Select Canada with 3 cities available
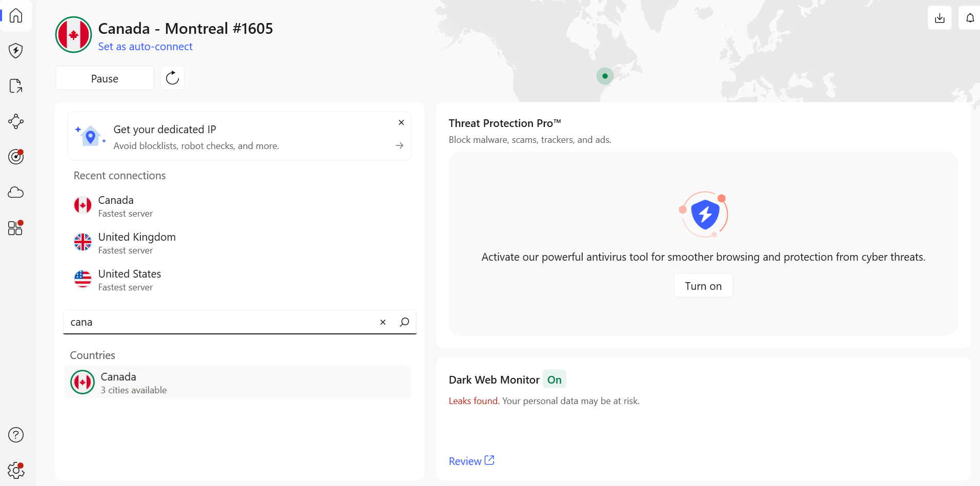 pyautogui.click(x=237, y=383)
